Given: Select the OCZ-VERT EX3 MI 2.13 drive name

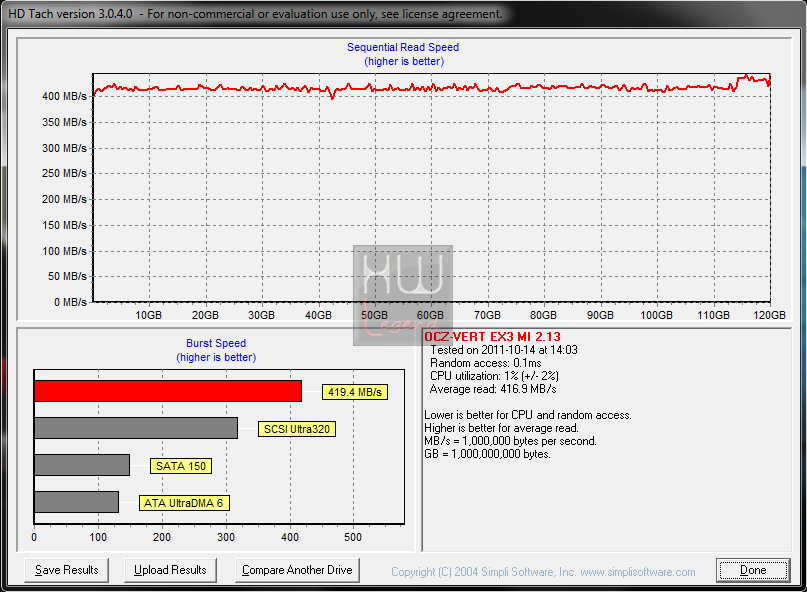Looking at the screenshot, I should (492, 337).
